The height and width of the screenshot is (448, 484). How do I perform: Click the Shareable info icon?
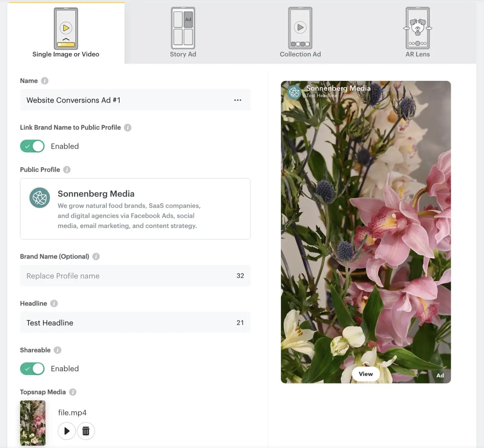(x=57, y=350)
